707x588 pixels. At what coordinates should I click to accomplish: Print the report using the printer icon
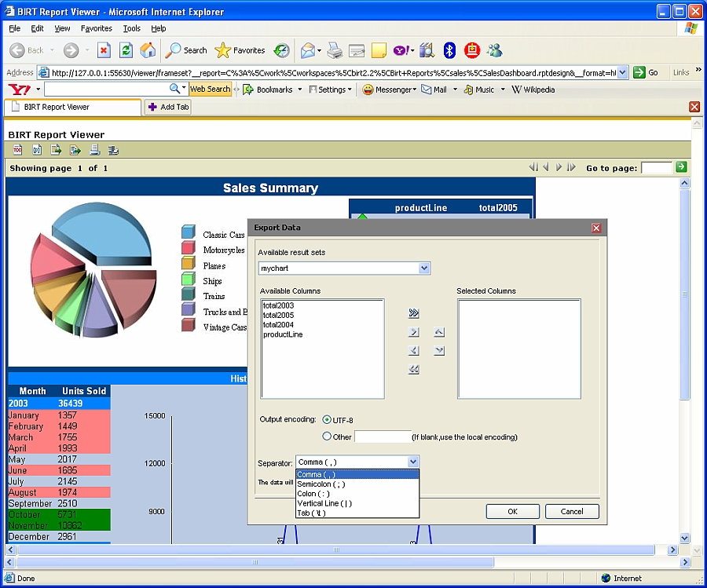[x=95, y=149]
